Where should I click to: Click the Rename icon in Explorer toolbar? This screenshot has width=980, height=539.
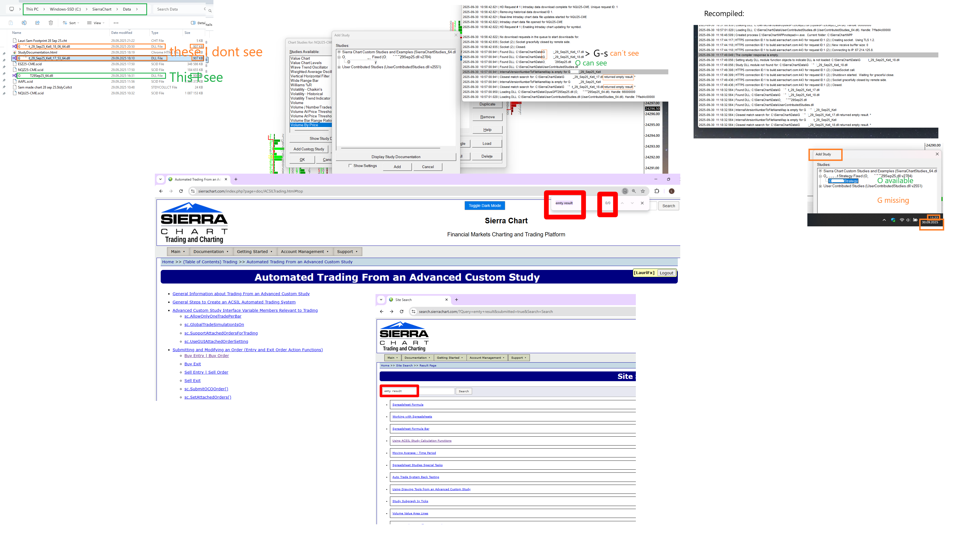click(x=24, y=23)
